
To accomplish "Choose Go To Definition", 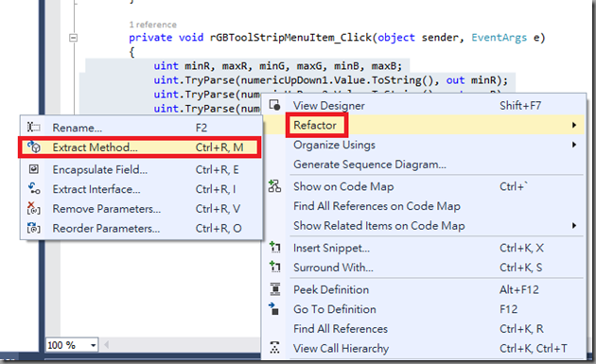I will [424, 309].
